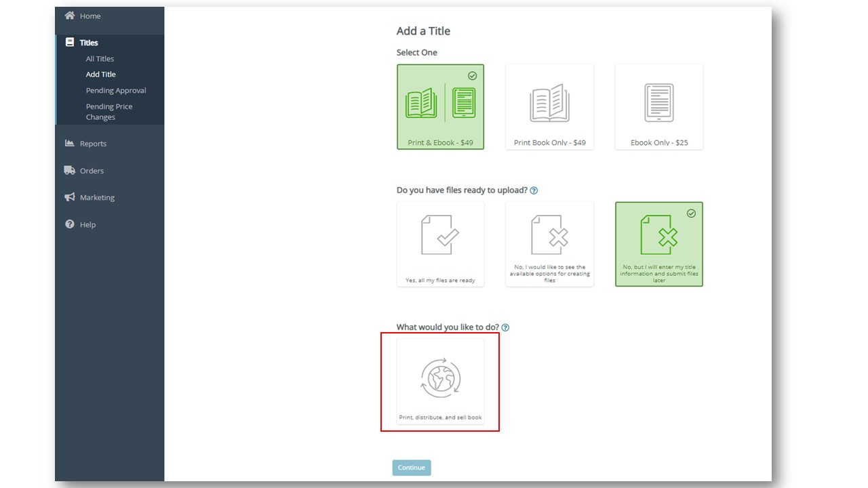
Task: Go to All Titles
Action: point(100,59)
